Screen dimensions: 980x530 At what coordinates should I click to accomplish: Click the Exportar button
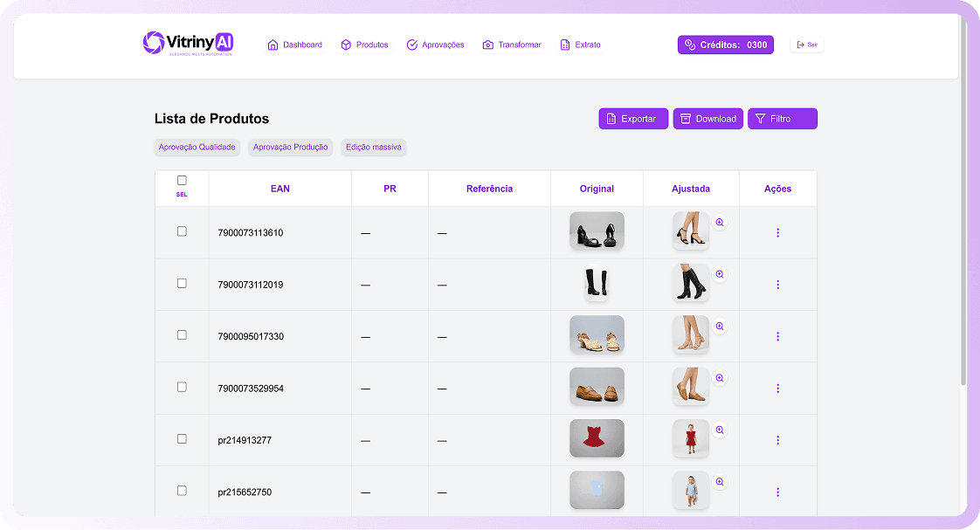[633, 119]
